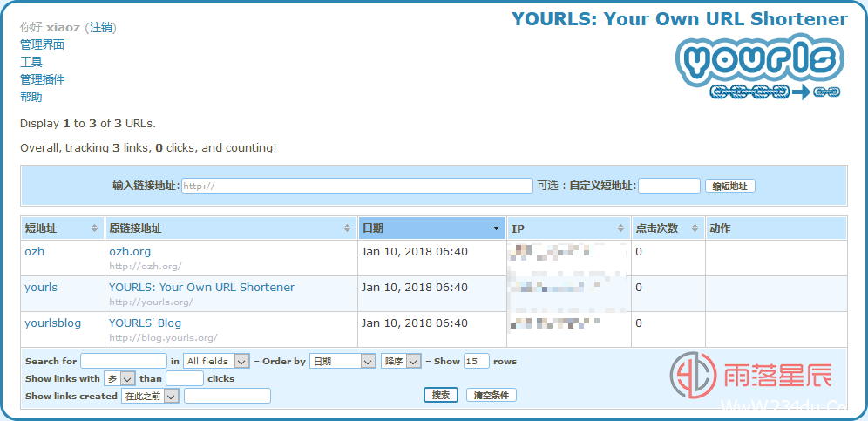Click the clicks count in yourlsblog row

tap(639, 323)
